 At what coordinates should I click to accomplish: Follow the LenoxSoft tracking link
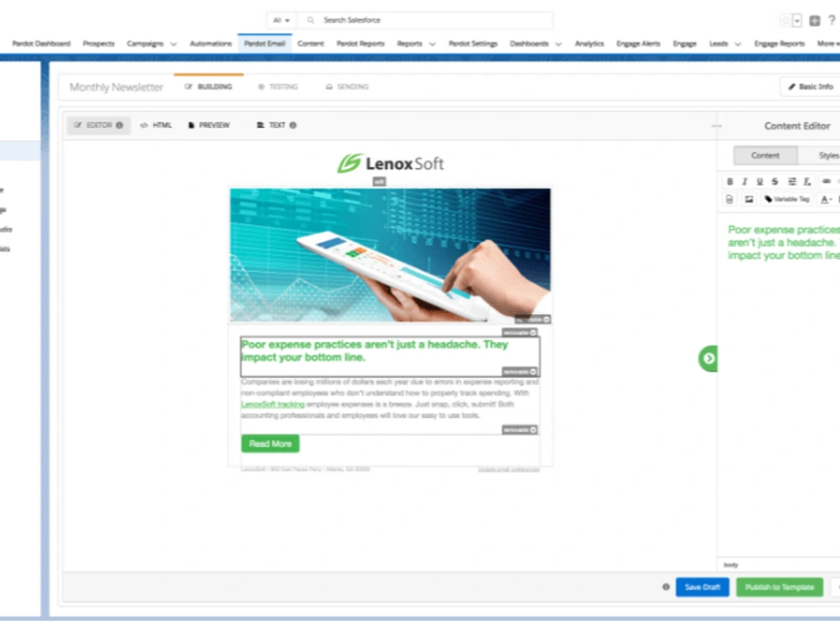pos(273,405)
